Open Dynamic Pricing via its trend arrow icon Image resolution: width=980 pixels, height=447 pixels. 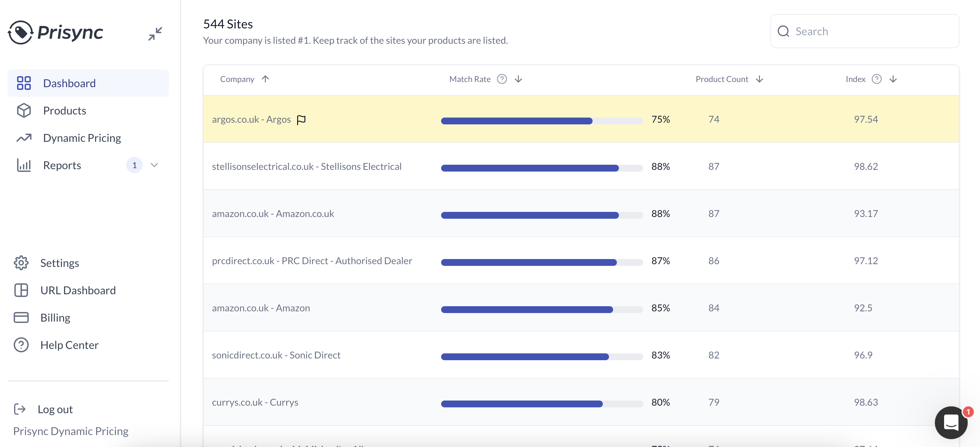point(24,138)
